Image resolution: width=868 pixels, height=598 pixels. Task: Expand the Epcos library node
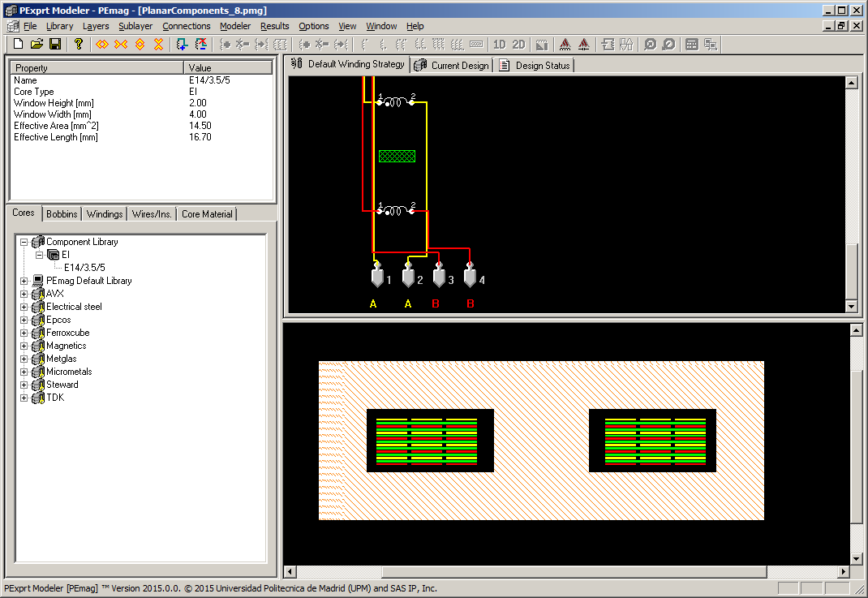coord(24,320)
